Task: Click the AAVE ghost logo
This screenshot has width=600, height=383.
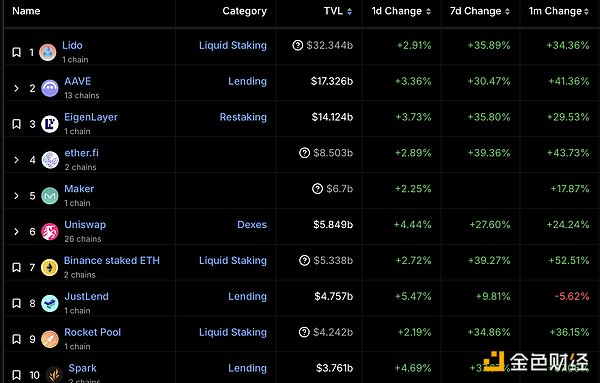Action: coord(50,88)
